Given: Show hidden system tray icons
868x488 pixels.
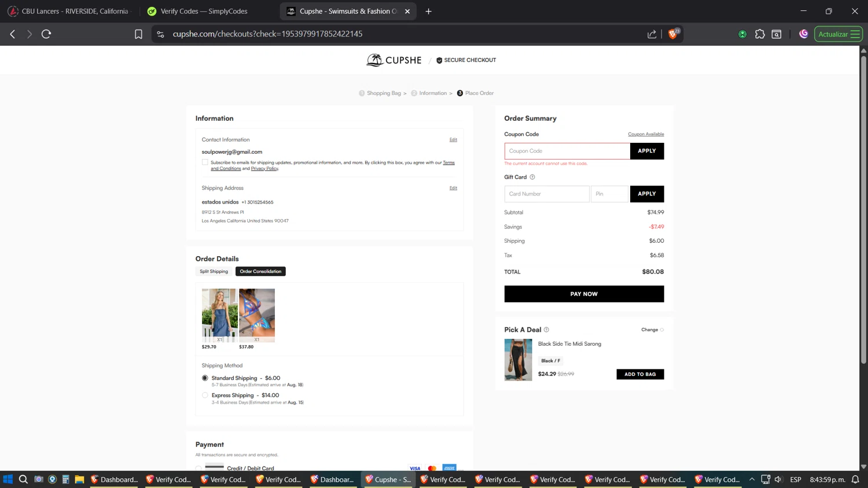Looking at the screenshot, I should click(x=752, y=479).
